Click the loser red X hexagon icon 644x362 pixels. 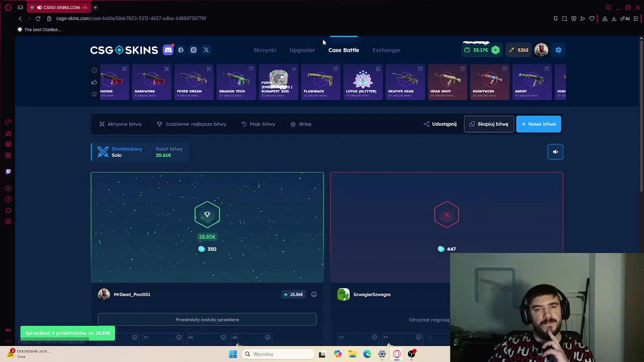pyautogui.click(x=447, y=215)
